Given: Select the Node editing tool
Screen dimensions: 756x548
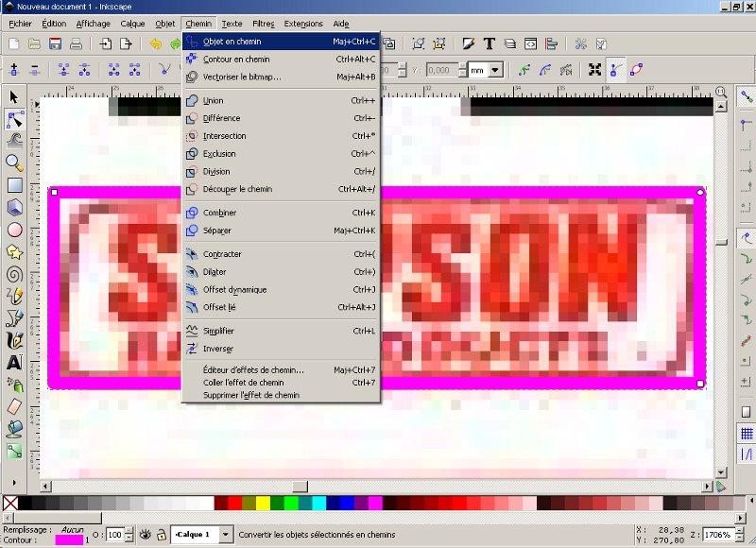Looking at the screenshot, I should pos(14,119).
